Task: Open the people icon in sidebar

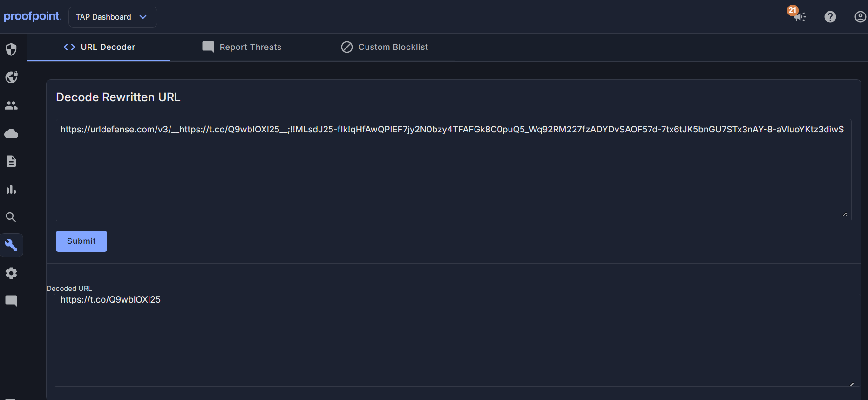Action: 11,105
